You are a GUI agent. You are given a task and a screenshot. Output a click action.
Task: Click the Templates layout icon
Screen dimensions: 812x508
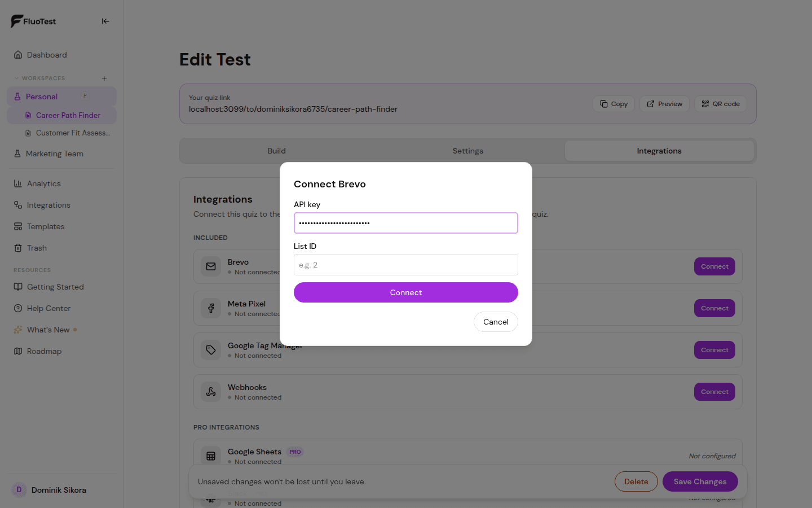(18, 226)
